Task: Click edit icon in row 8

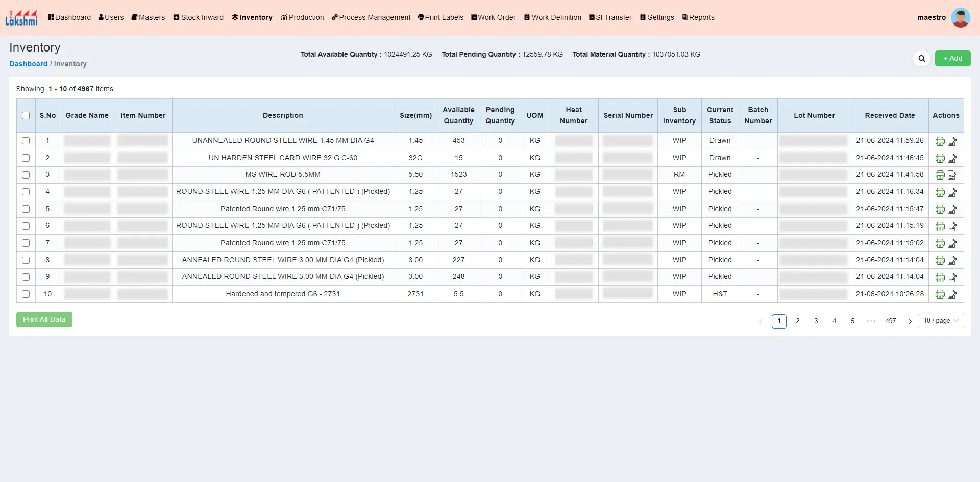Action: [952, 260]
